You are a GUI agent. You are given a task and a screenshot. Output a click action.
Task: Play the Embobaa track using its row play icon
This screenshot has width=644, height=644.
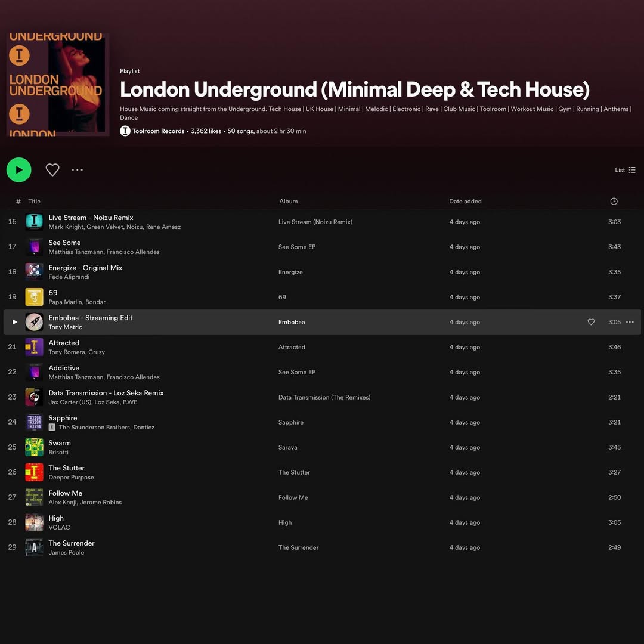[15, 322]
